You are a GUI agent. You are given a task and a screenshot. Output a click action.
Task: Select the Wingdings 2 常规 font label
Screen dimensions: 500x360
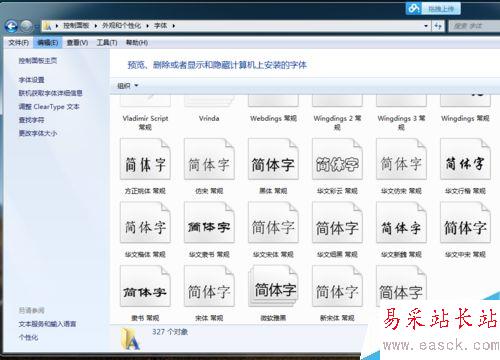click(337, 122)
